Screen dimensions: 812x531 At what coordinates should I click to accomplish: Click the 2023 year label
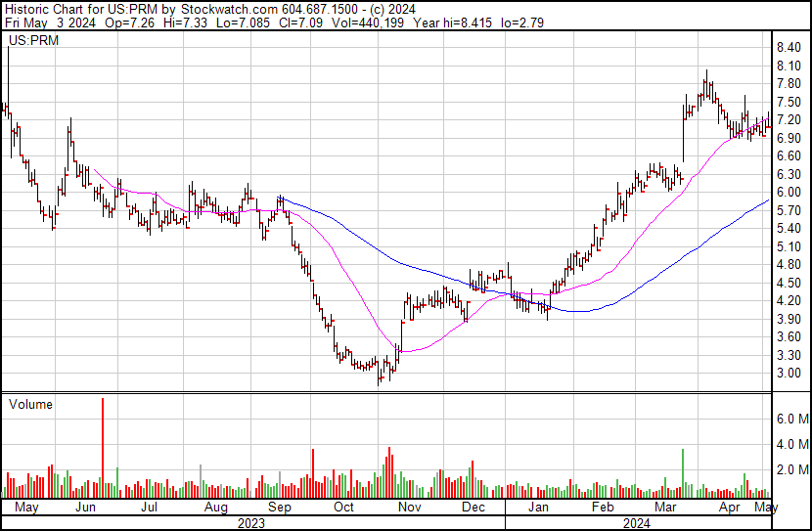click(x=251, y=523)
